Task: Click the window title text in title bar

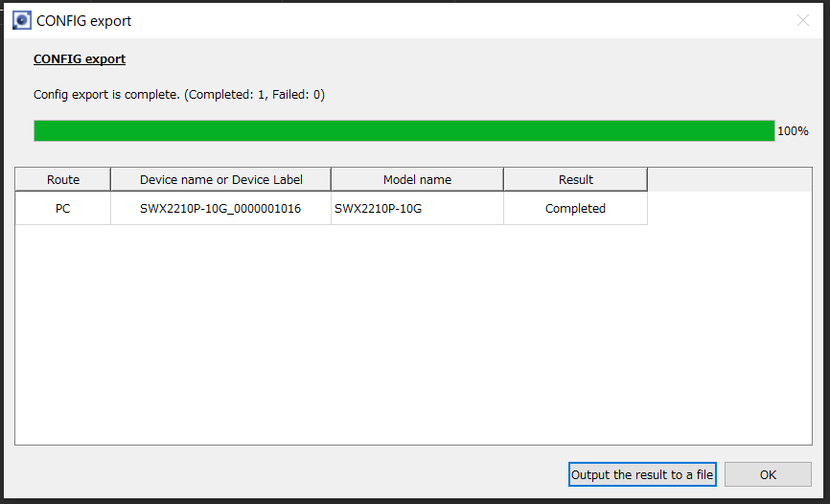Action: click(84, 20)
